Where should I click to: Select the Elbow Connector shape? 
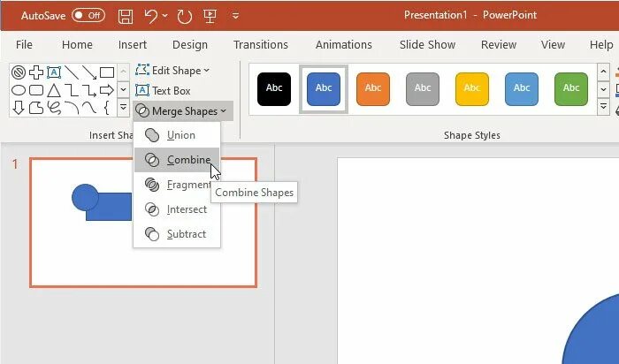pos(72,90)
